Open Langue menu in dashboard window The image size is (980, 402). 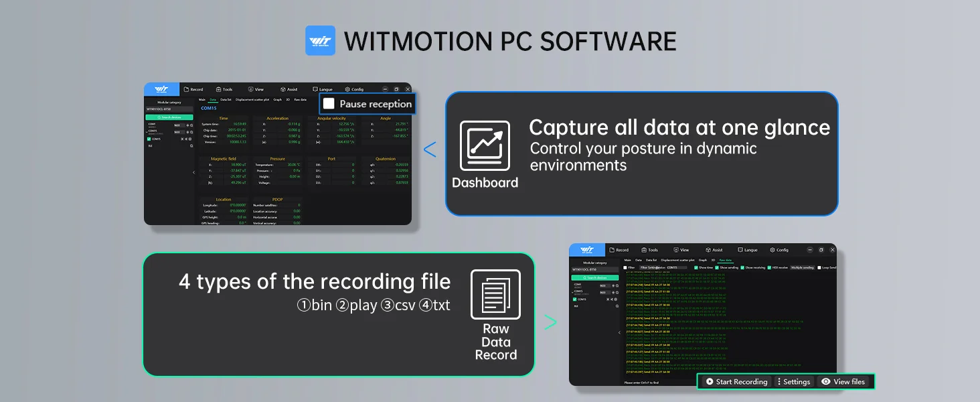point(322,89)
